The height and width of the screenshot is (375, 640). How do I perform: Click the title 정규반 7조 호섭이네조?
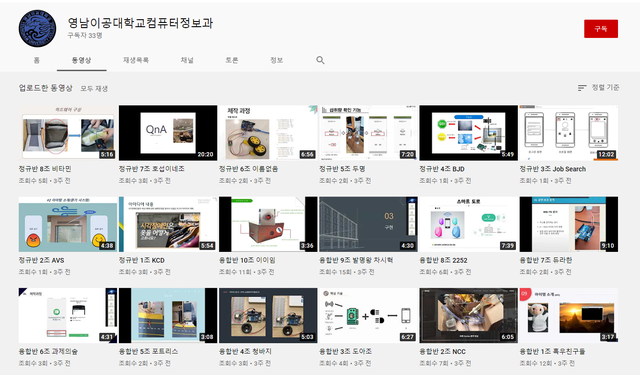(x=151, y=169)
